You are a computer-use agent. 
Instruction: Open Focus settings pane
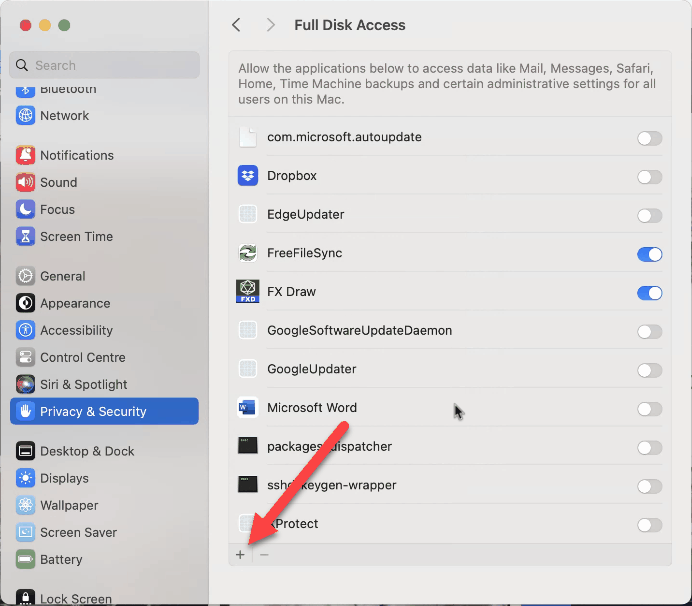point(104,209)
